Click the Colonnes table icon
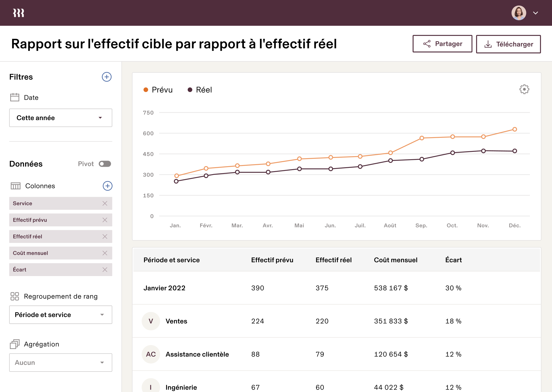The image size is (552, 392). coord(16,186)
